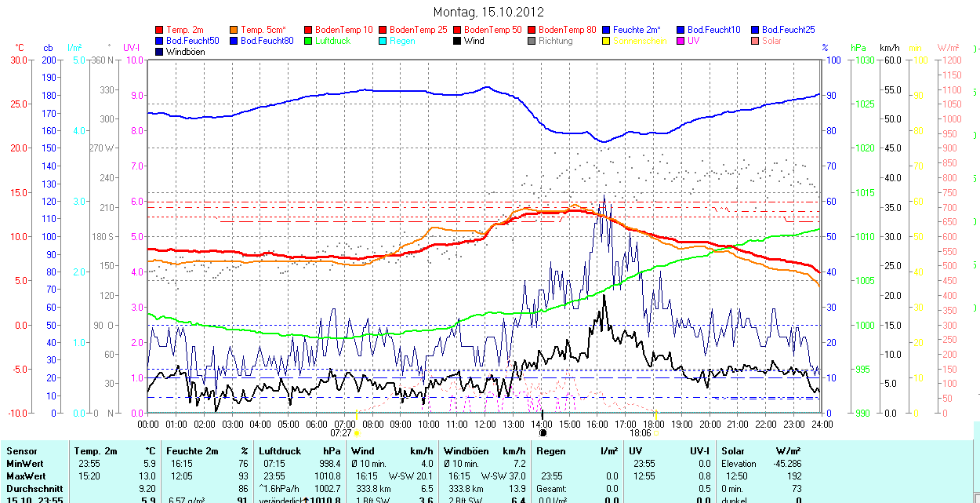
Task: Click the sunset marker at 18:06
Action: coord(656,432)
